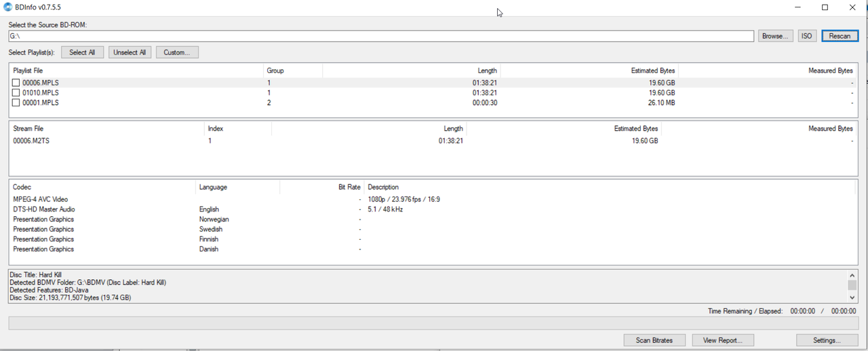Click the BDInfo app icon in title bar
The width and height of the screenshot is (868, 351).
pyautogui.click(x=7, y=7)
